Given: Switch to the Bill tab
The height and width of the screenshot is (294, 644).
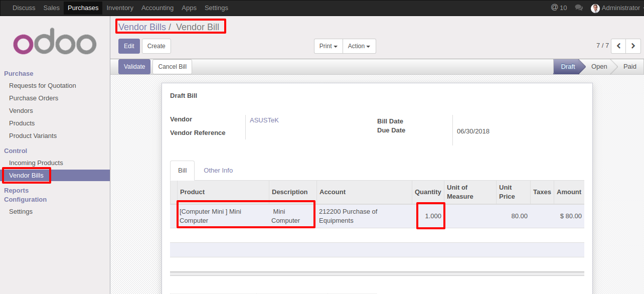Looking at the screenshot, I should tap(183, 171).
